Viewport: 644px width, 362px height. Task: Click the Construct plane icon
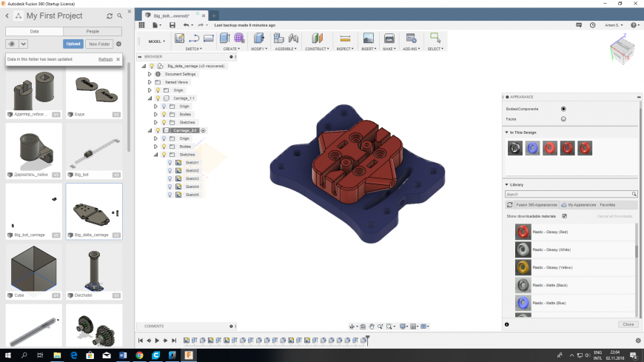[317, 38]
